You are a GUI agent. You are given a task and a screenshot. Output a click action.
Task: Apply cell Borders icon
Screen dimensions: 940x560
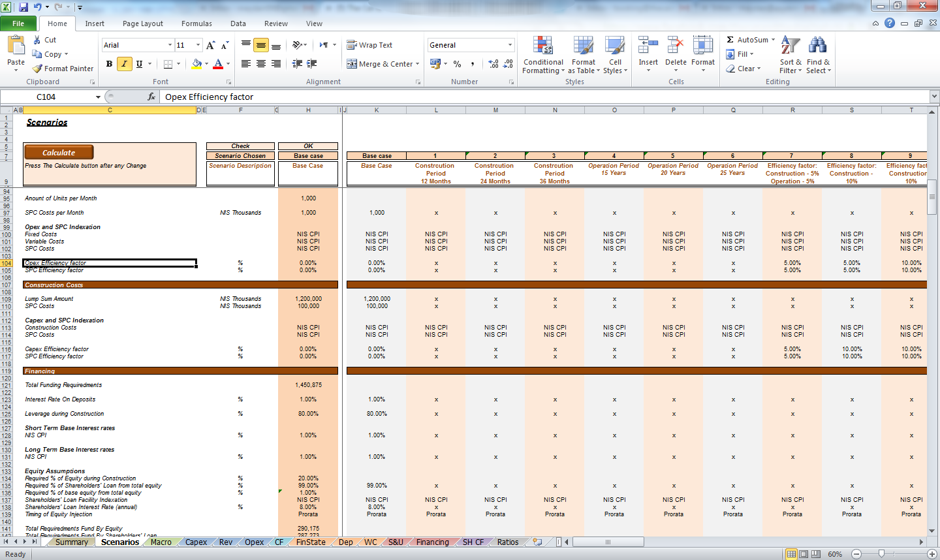tap(168, 64)
